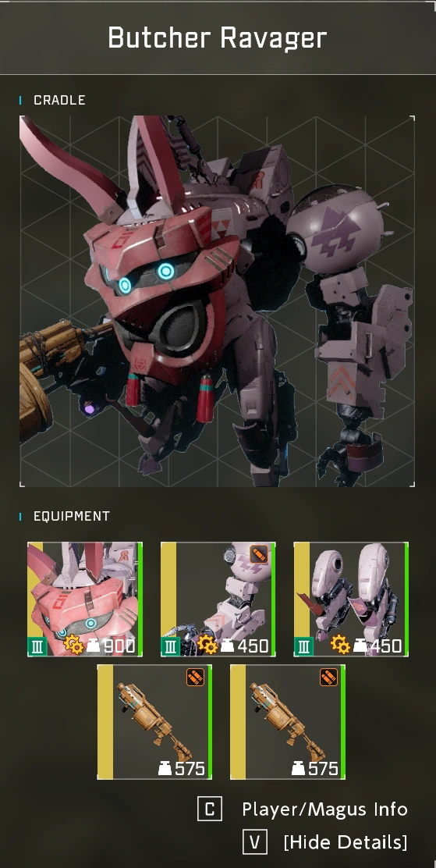Click the C key prompt icon

pos(210,809)
